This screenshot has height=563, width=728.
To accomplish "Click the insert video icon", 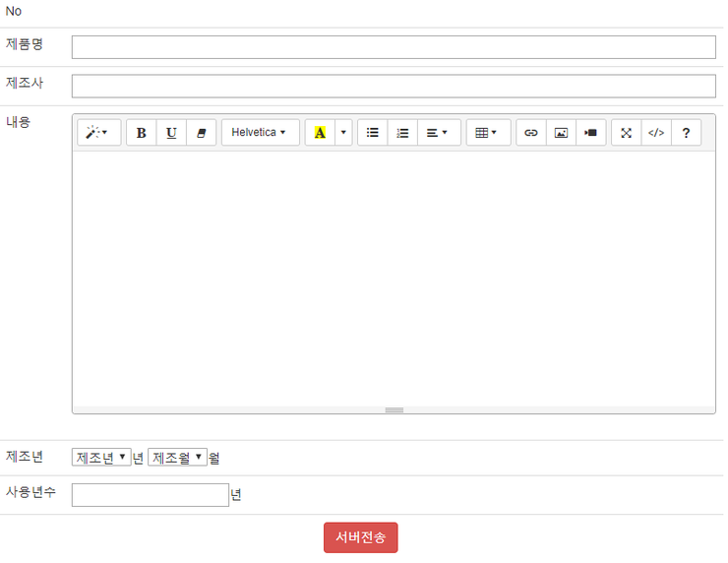I will coord(591,133).
